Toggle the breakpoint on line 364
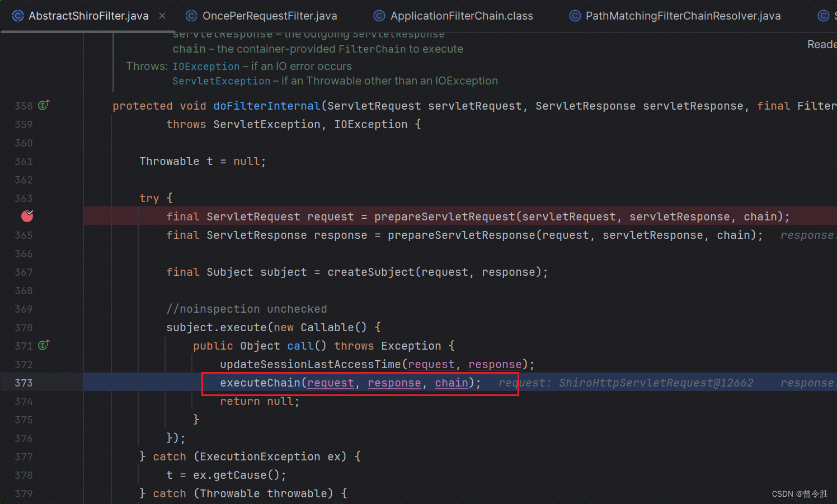 point(27,216)
